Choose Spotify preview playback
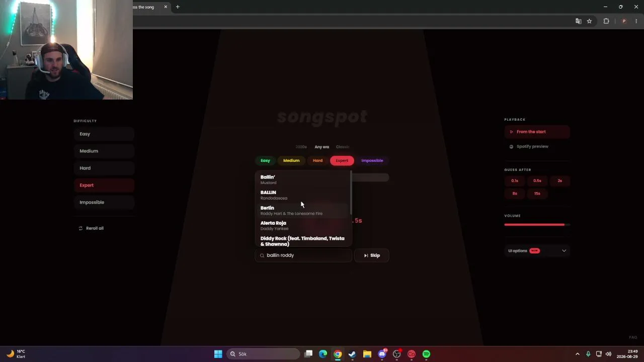 tap(537, 147)
